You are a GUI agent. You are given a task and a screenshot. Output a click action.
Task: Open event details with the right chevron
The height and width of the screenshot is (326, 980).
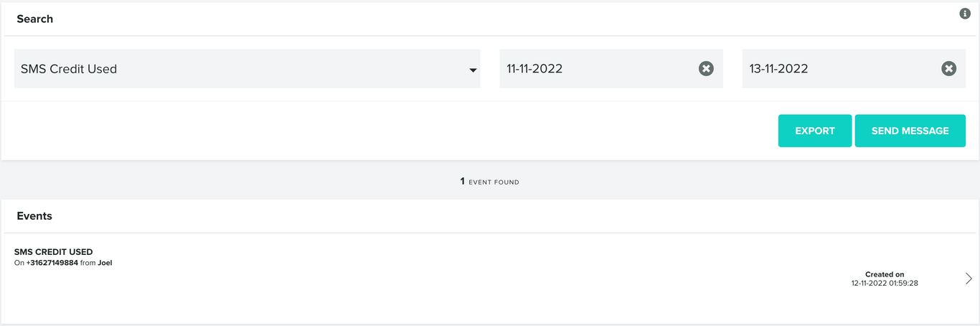pos(969,279)
